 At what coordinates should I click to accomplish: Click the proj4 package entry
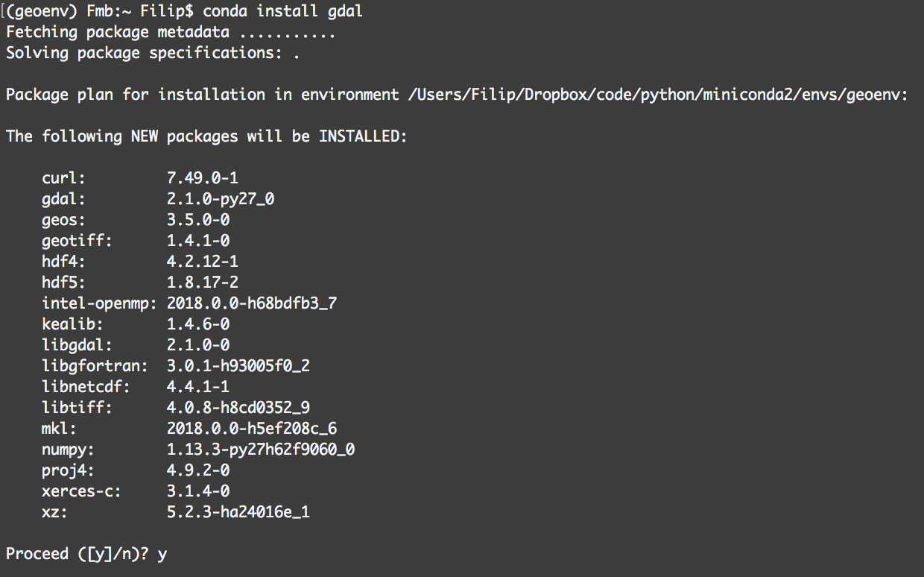point(136,470)
